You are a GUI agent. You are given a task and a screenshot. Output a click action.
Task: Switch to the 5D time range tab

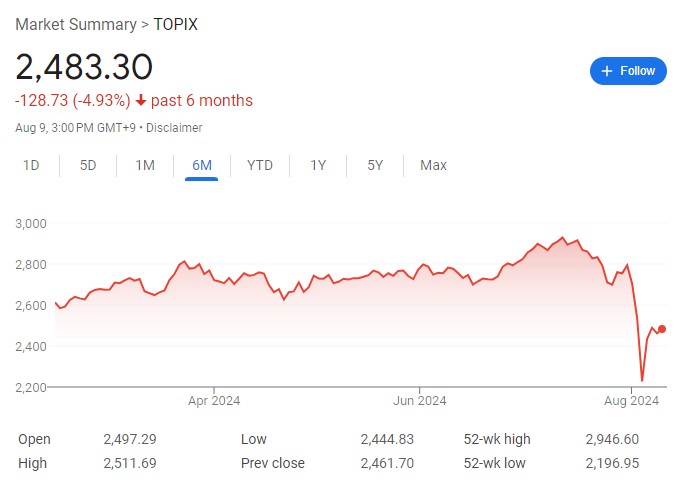click(88, 165)
